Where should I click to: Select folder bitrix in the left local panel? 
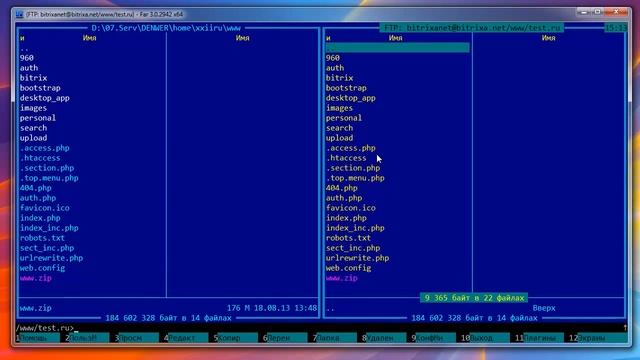pos(33,78)
